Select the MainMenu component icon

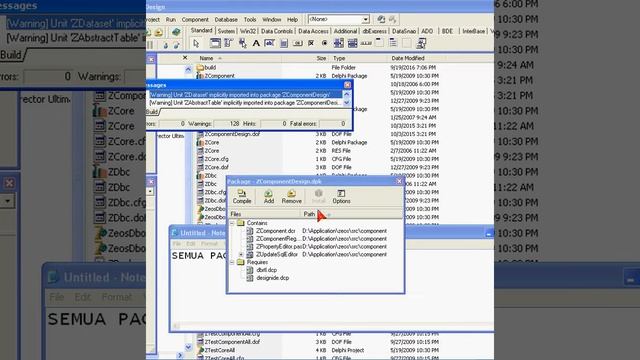tap(229, 43)
